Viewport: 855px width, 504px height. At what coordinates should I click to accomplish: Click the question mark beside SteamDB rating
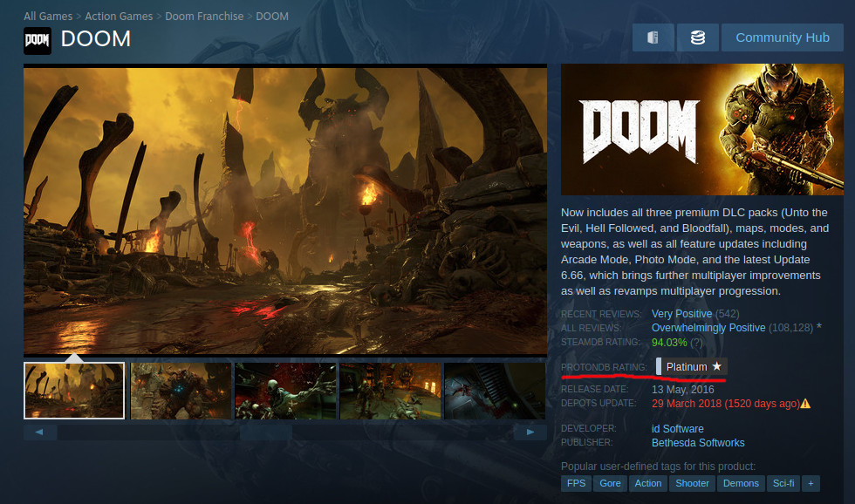pyautogui.click(x=697, y=342)
